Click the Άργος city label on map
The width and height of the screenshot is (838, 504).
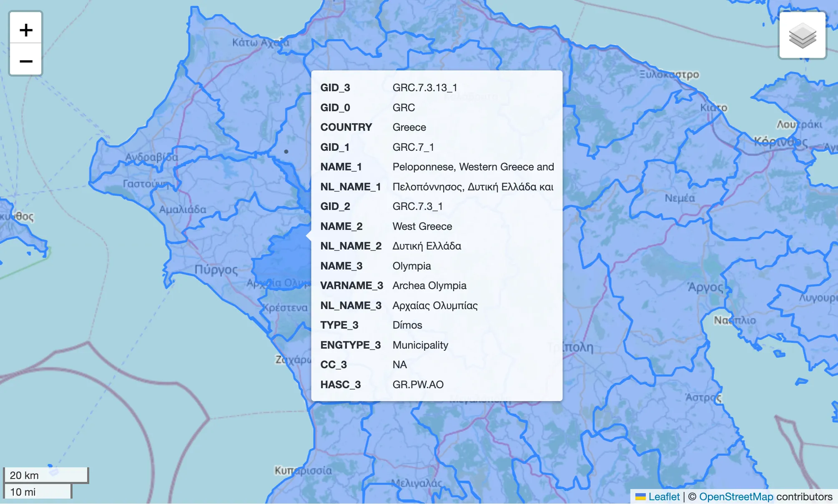705,287
